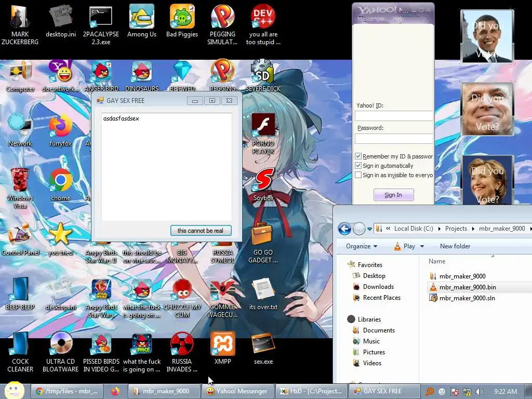Open the Organize dropdown in Explorer

point(362,246)
